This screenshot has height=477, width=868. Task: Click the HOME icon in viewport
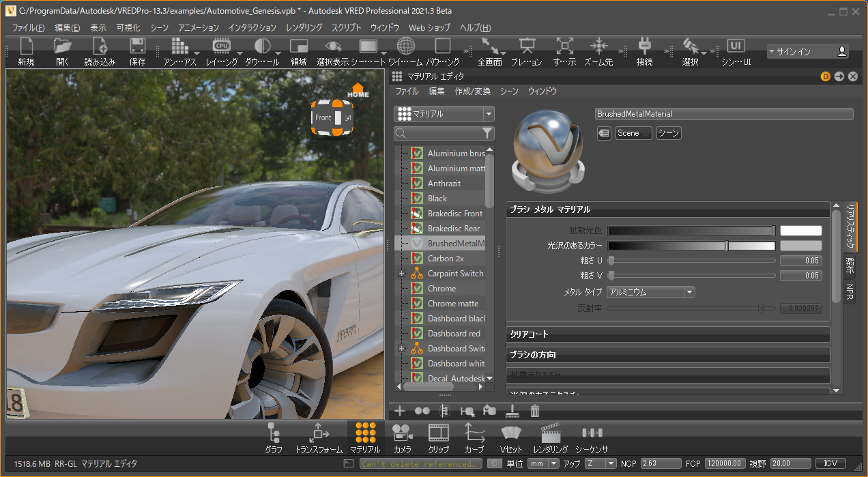[x=358, y=90]
